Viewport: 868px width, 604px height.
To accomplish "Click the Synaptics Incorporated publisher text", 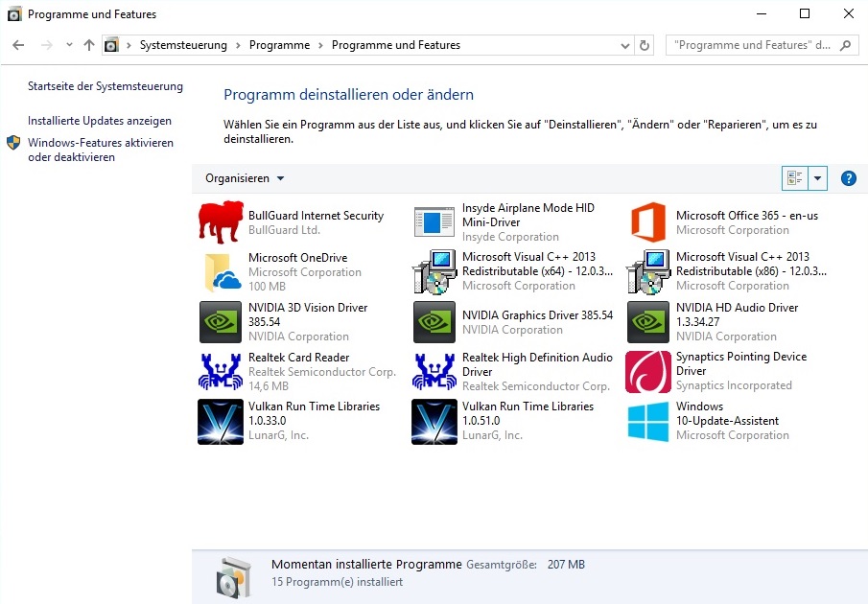I will [734, 385].
